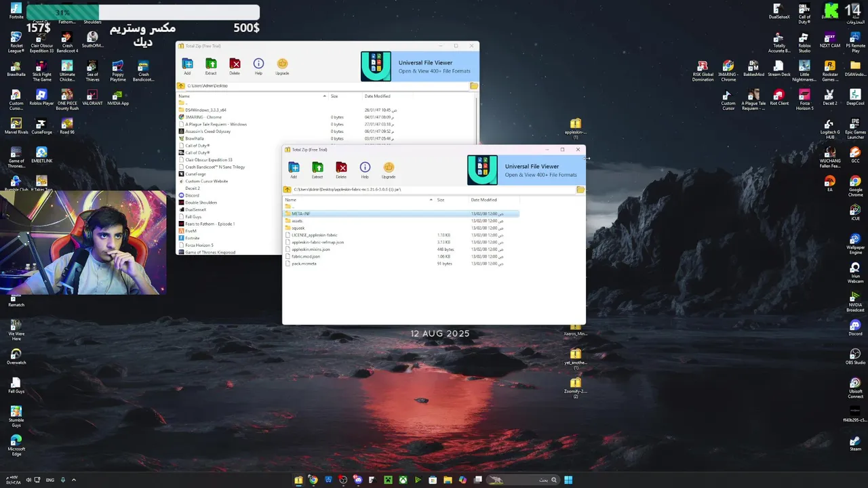Click browse folder icon in front window
Viewport: 868px width, 488px height.
coord(580,189)
